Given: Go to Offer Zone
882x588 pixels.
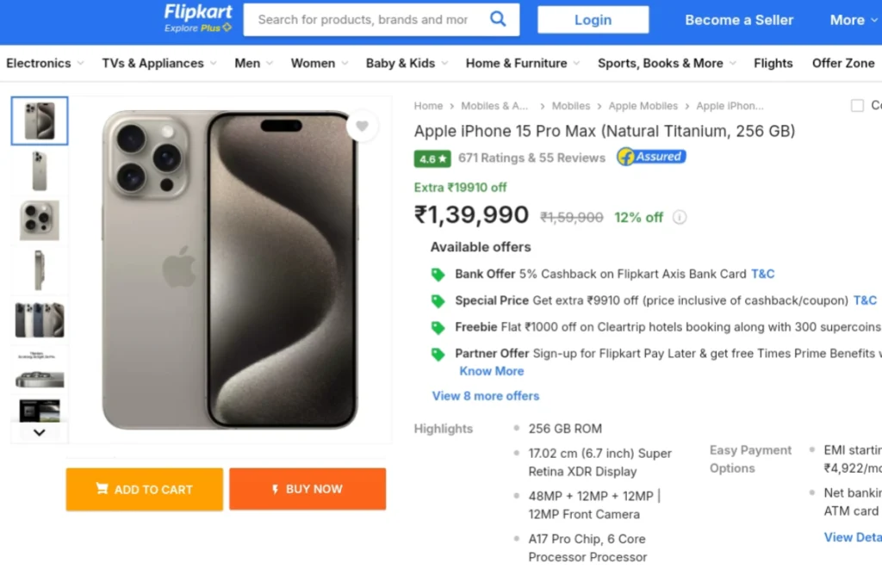Looking at the screenshot, I should 842,64.
